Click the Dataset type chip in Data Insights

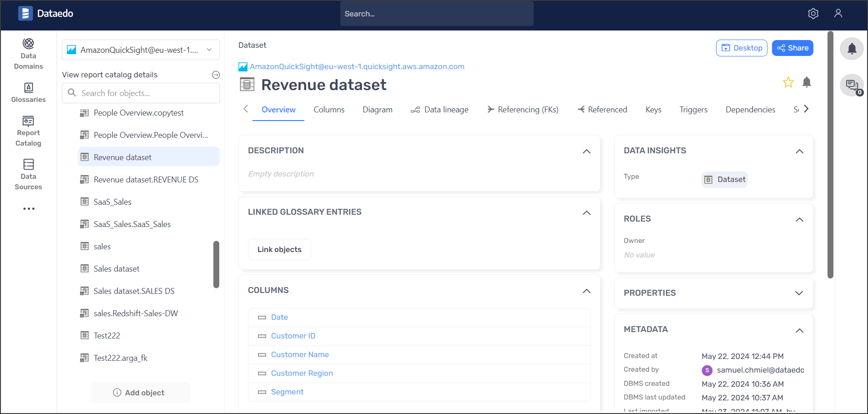coord(725,180)
